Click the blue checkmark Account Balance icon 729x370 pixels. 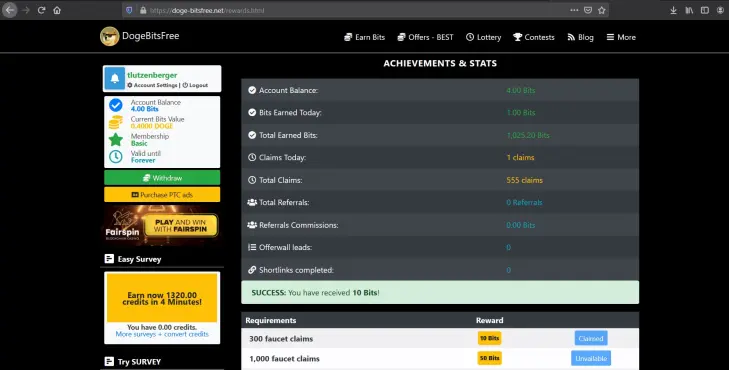point(116,105)
